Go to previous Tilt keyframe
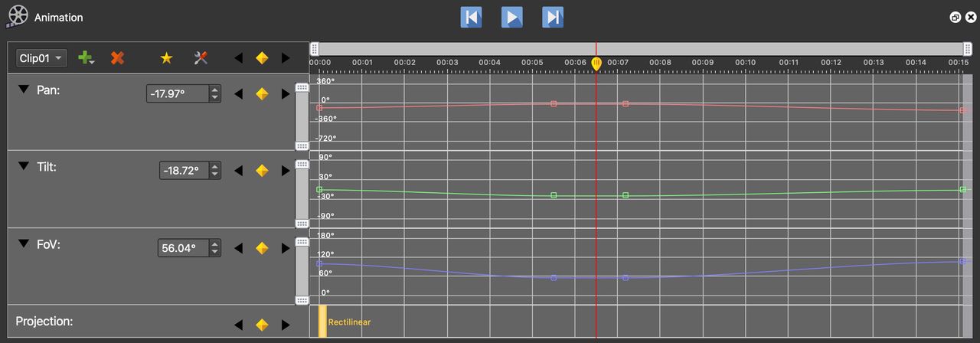This screenshot has width=980, height=343. (x=238, y=170)
